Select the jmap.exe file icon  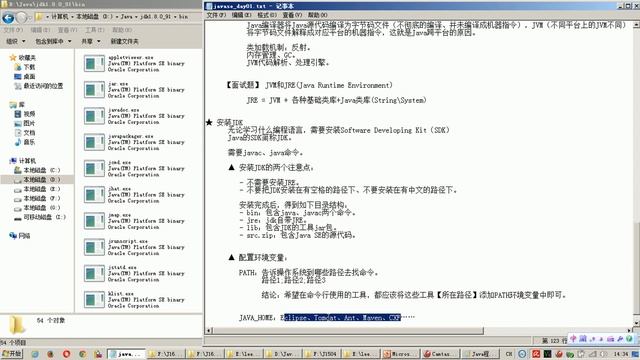tap(94, 221)
